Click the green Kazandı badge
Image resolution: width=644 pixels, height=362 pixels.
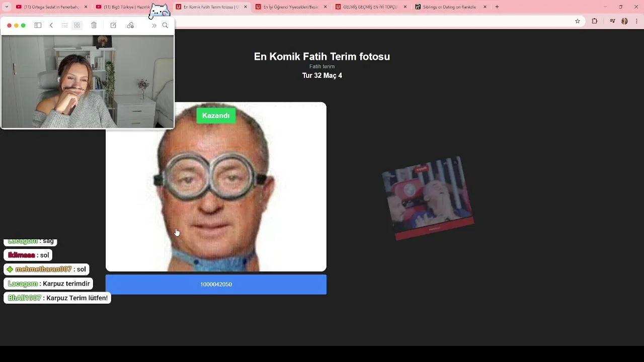click(216, 116)
